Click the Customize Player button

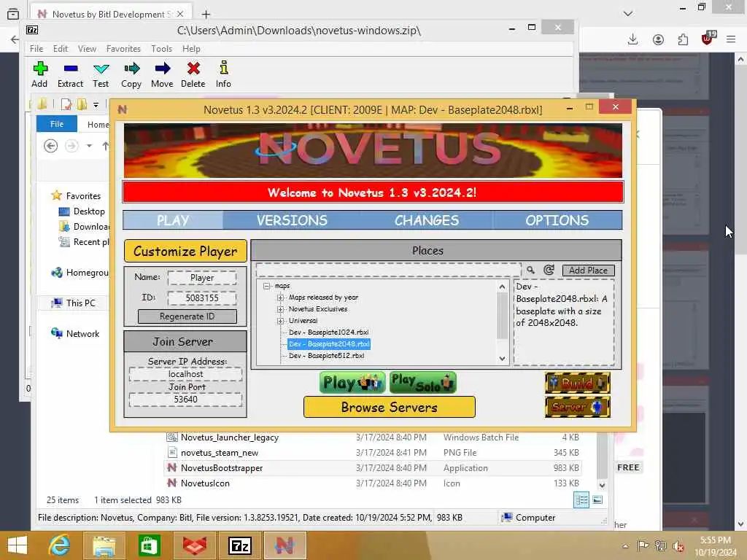coord(185,251)
